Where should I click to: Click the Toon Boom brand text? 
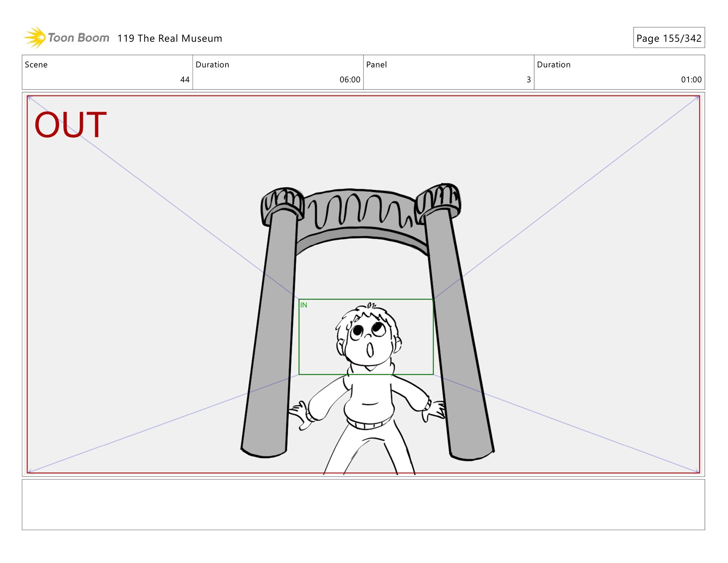[x=78, y=38]
